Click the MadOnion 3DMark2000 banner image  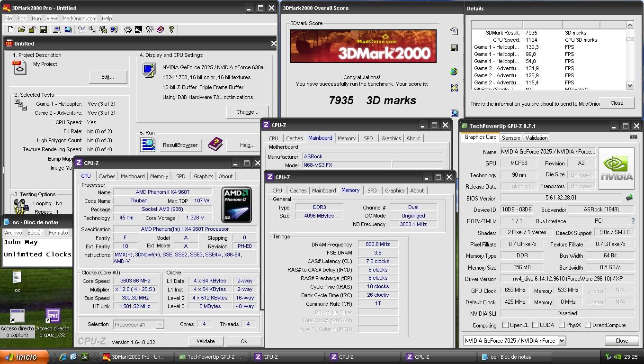pyautogui.click(x=363, y=46)
